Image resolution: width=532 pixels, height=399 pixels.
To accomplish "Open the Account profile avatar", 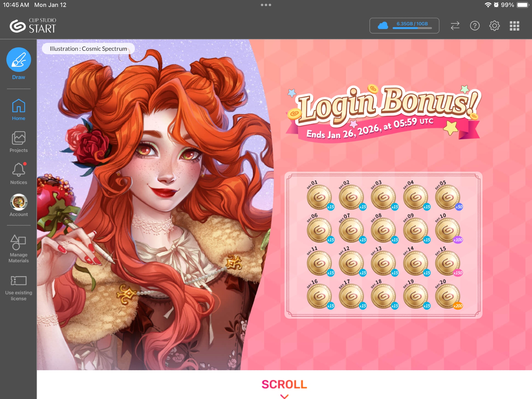I will (x=19, y=202).
